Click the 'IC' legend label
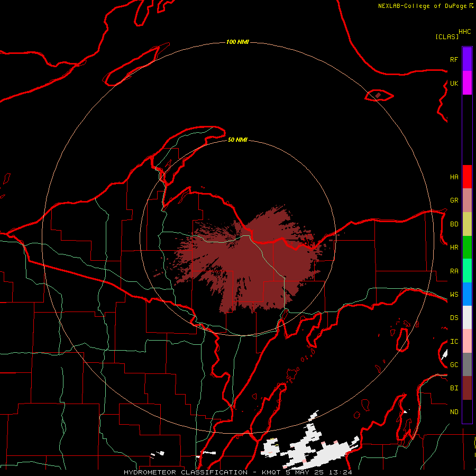 (454, 342)
